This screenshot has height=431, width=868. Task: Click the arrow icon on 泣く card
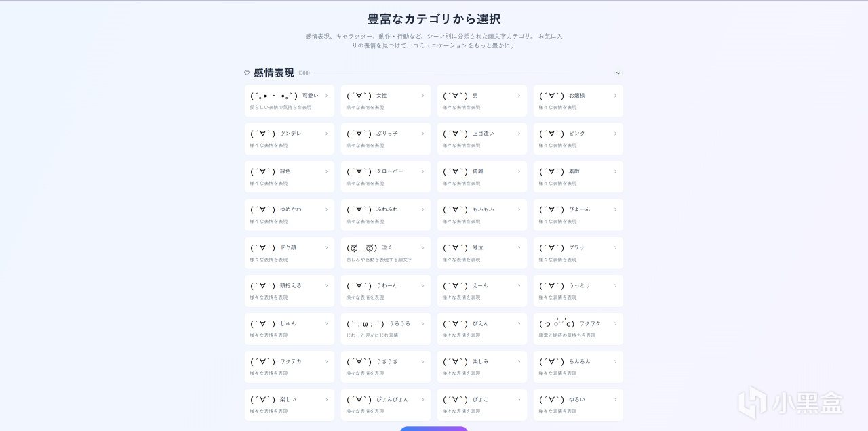(x=422, y=247)
